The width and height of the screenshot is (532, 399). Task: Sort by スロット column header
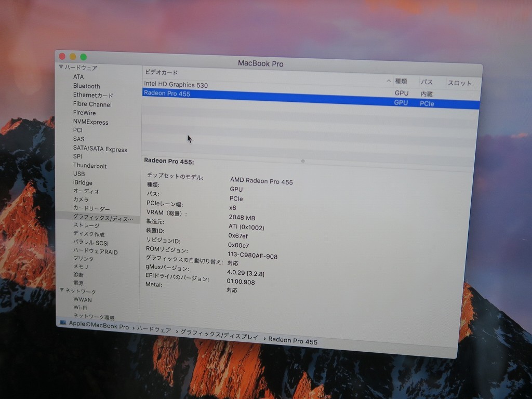[460, 83]
